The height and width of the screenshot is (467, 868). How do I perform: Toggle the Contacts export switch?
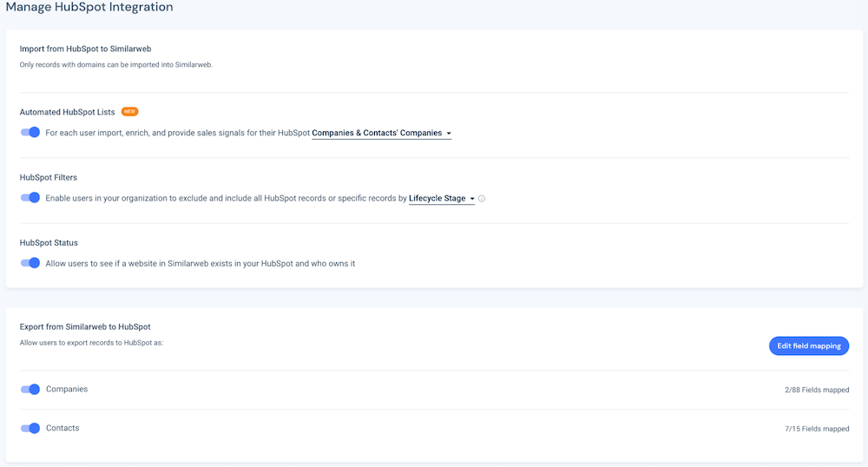coord(30,428)
